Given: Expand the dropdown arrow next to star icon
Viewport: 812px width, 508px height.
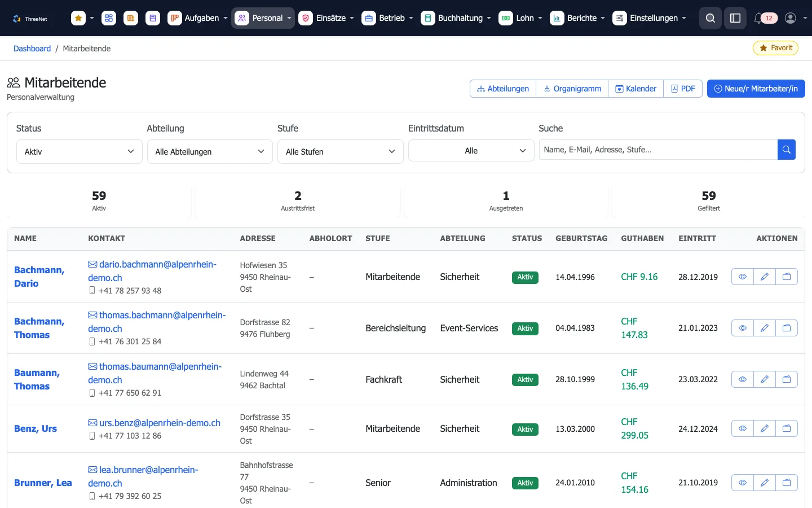Looking at the screenshot, I should (x=92, y=18).
